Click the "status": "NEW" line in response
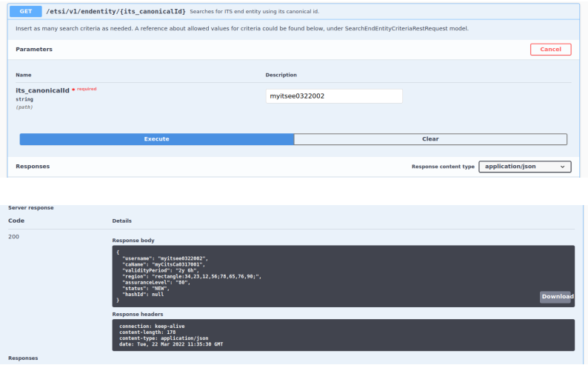This screenshot has height=365, width=588. coord(146,288)
